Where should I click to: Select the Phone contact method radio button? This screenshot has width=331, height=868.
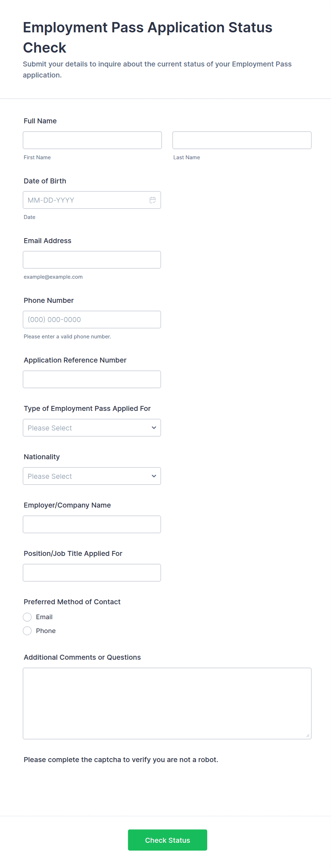pos(27,631)
